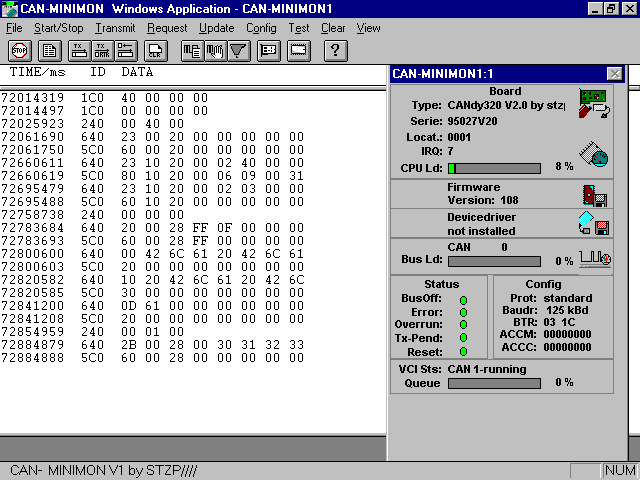Click the DATA column header

[x=138, y=72]
